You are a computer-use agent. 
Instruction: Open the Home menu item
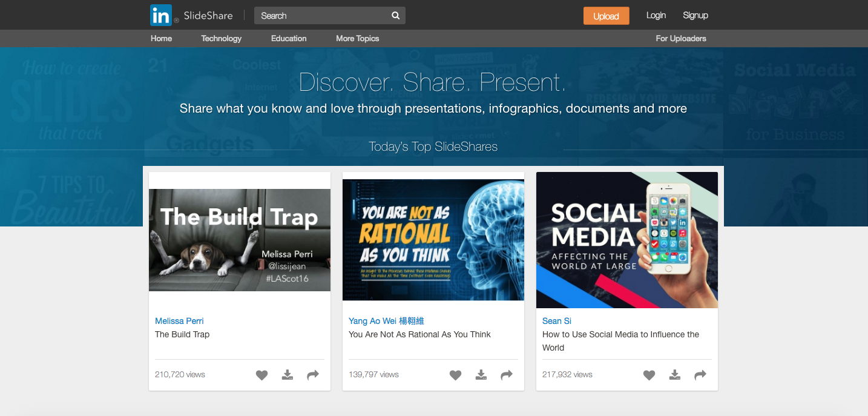(x=161, y=38)
